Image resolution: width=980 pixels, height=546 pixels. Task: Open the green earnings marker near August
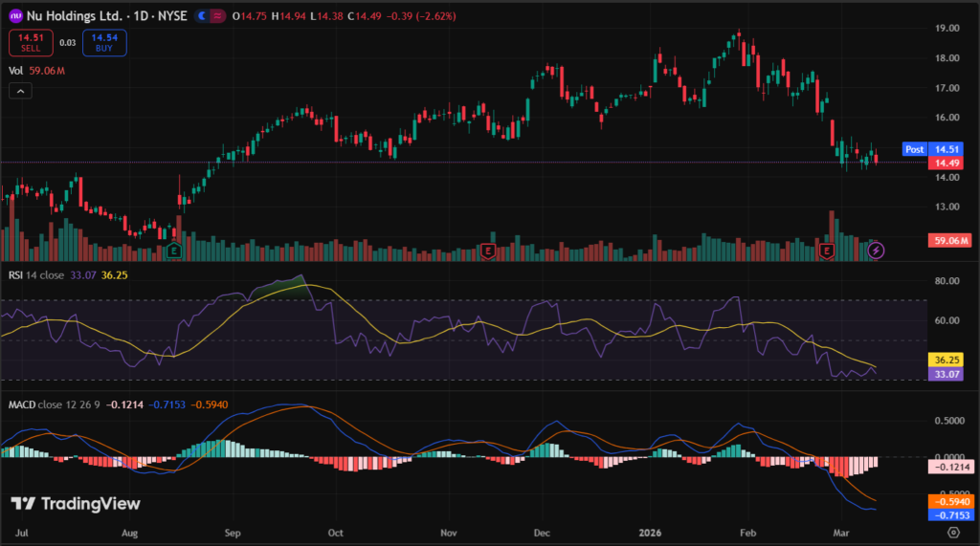point(173,251)
